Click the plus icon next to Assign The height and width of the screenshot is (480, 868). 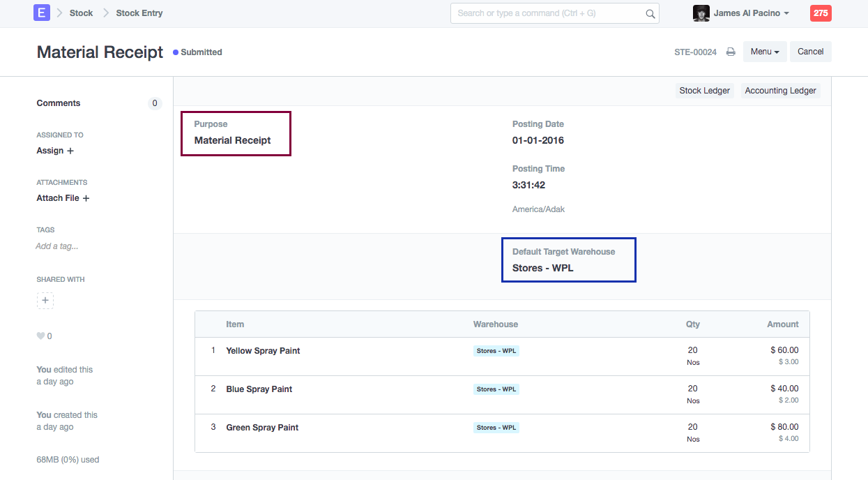pos(70,151)
